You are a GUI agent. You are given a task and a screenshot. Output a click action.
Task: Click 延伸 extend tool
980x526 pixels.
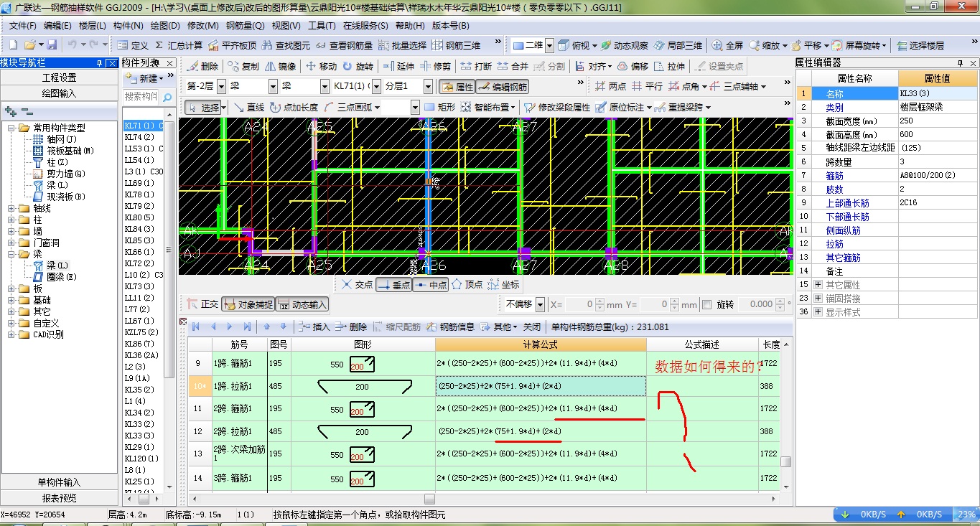pyautogui.click(x=398, y=66)
